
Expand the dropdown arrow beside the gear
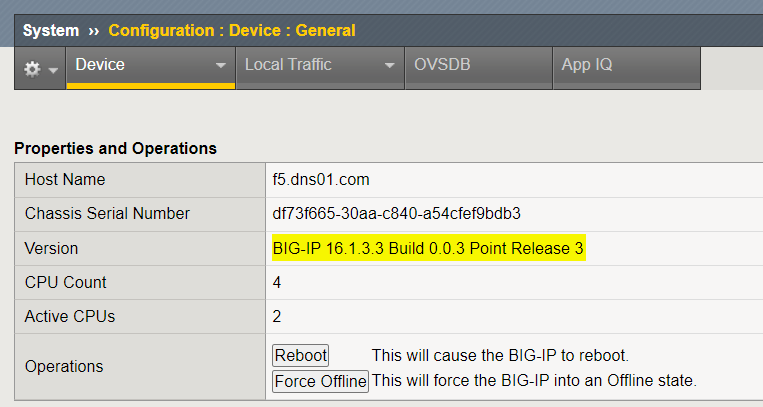coord(52,69)
